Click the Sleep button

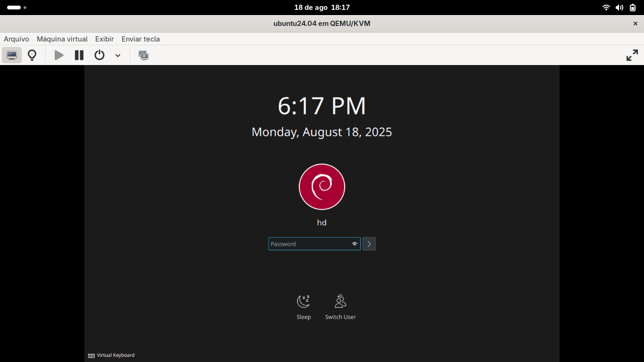click(x=304, y=307)
